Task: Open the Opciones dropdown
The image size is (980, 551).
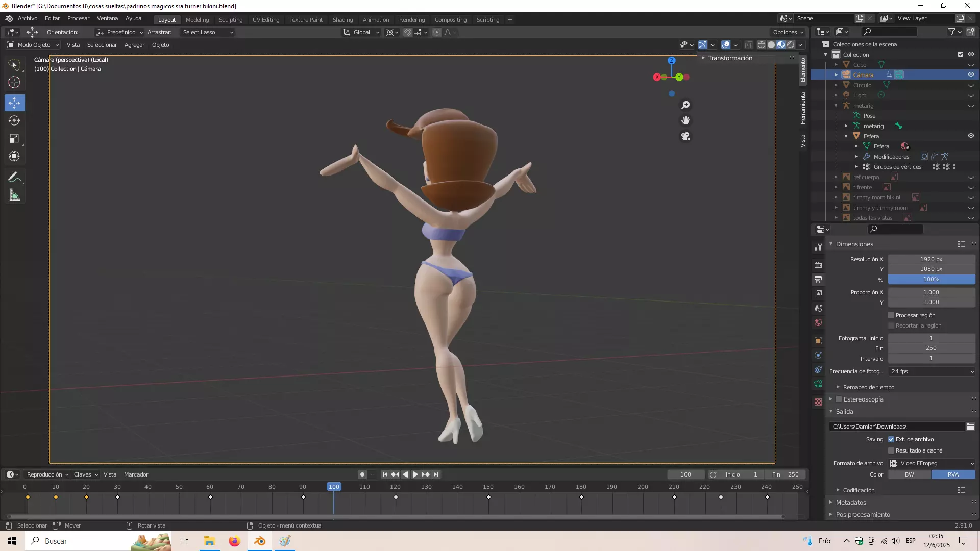Action: click(789, 32)
